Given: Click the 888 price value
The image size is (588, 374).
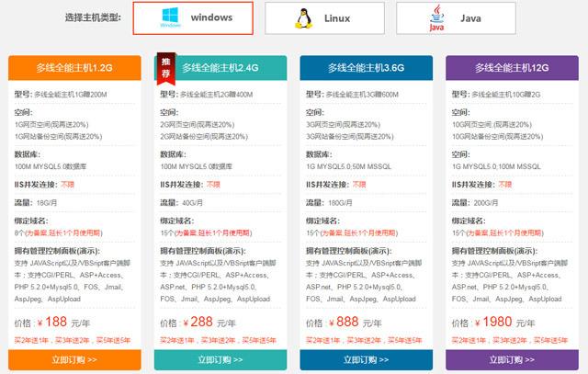Looking at the screenshot, I should [347, 322].
